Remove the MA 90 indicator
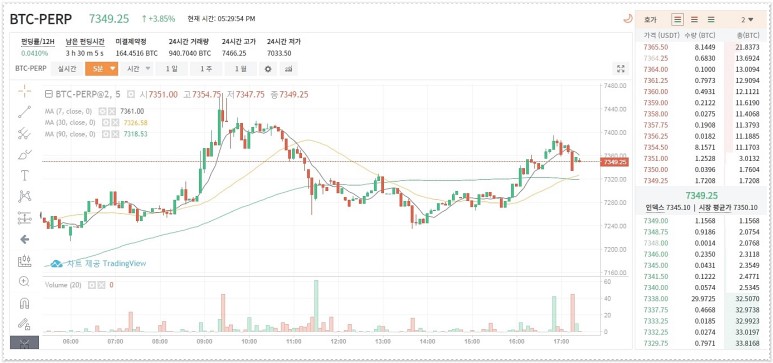Screen dimensions: 773x363 [x=114, y=134]
